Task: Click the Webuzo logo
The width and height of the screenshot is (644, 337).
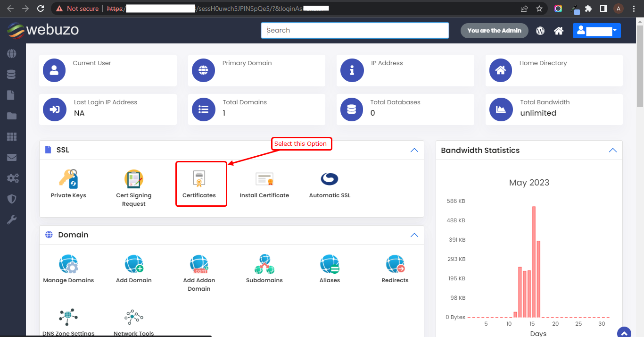Action: tap(43, 30)
